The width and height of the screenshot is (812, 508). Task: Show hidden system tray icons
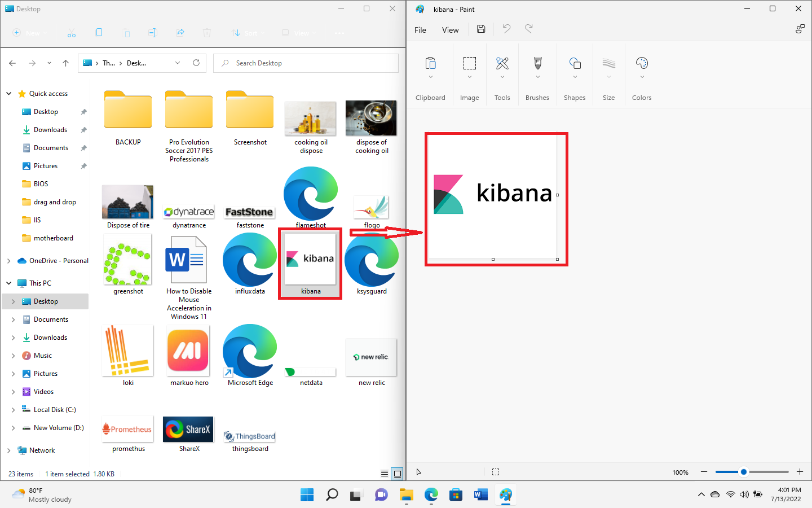701,495
